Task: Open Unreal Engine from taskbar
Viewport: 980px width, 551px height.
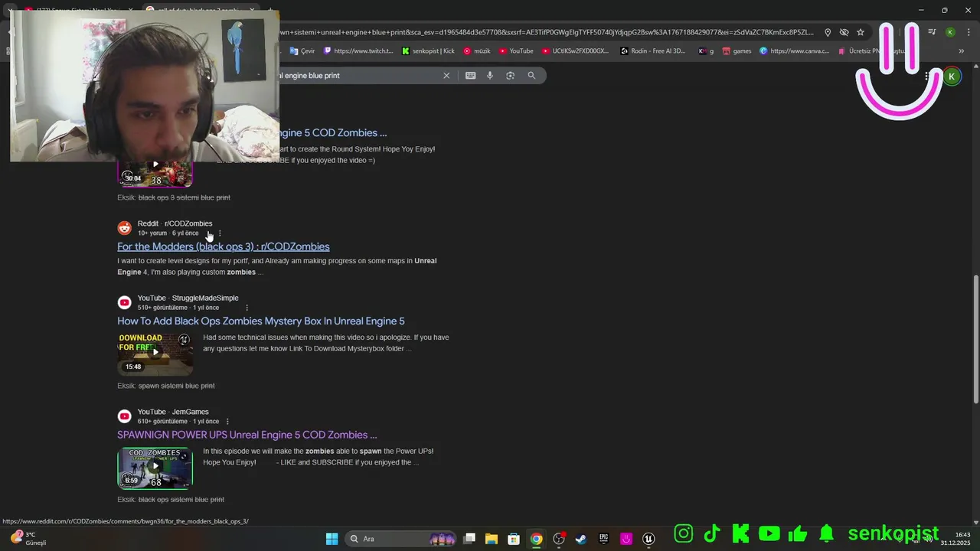Action: [648, 539]
